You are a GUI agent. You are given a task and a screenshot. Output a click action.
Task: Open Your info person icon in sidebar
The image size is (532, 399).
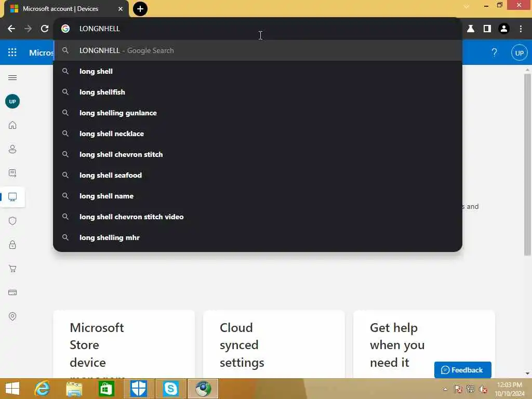pos(12,149)
